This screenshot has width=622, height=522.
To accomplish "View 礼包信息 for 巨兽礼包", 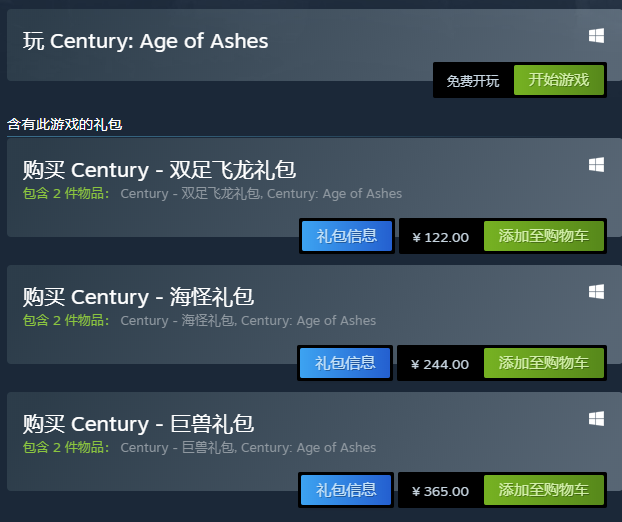I will (x=346, y=490).
